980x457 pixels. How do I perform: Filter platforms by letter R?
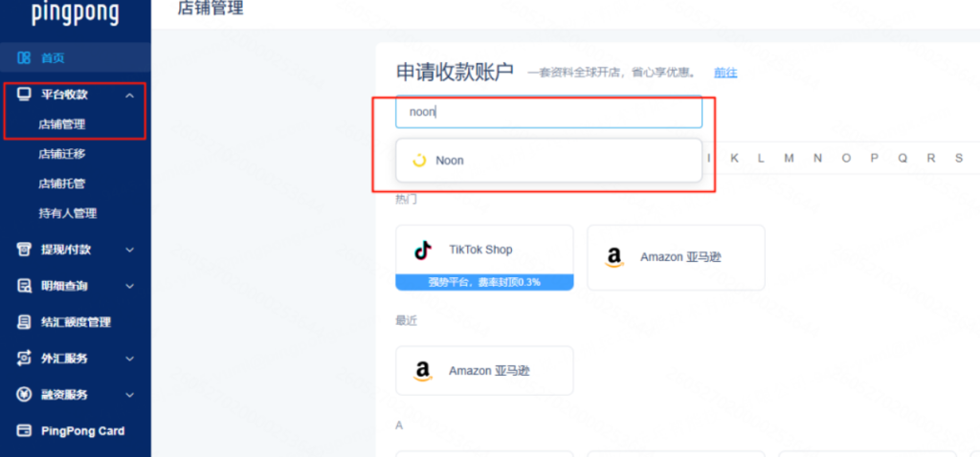(930, 159)
